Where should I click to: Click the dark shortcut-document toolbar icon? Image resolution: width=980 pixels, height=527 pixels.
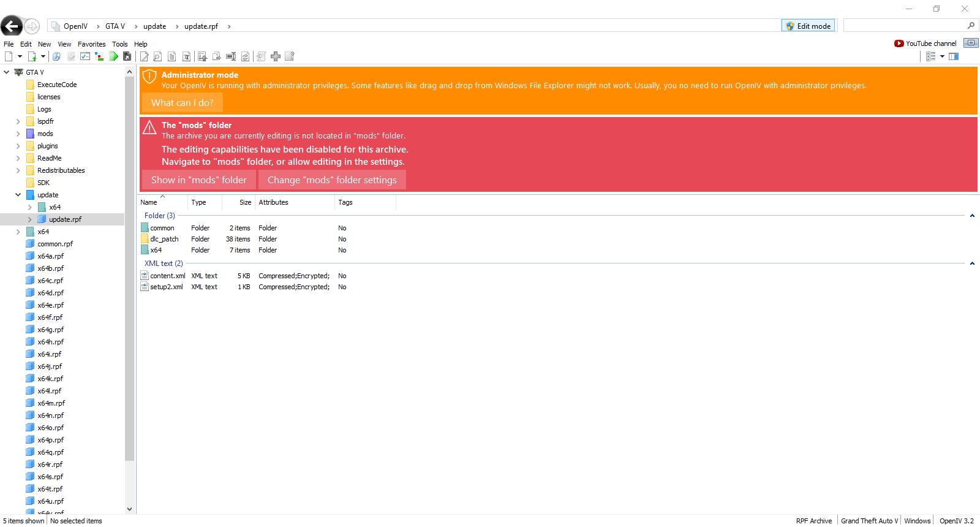pos(127,56)
